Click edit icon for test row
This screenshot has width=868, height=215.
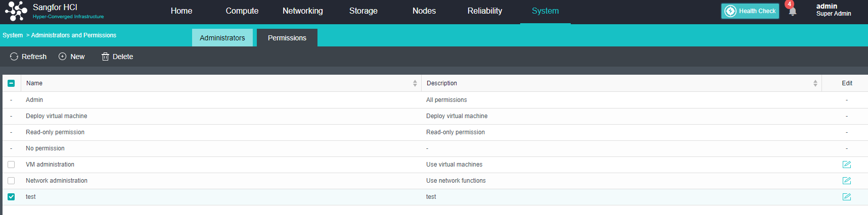[846, 197]
